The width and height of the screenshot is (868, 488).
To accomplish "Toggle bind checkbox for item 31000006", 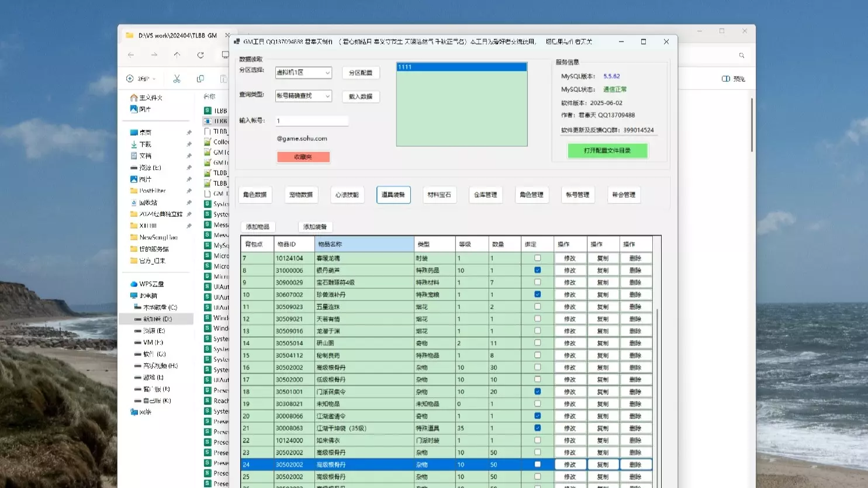I will (x=537, y=270).
